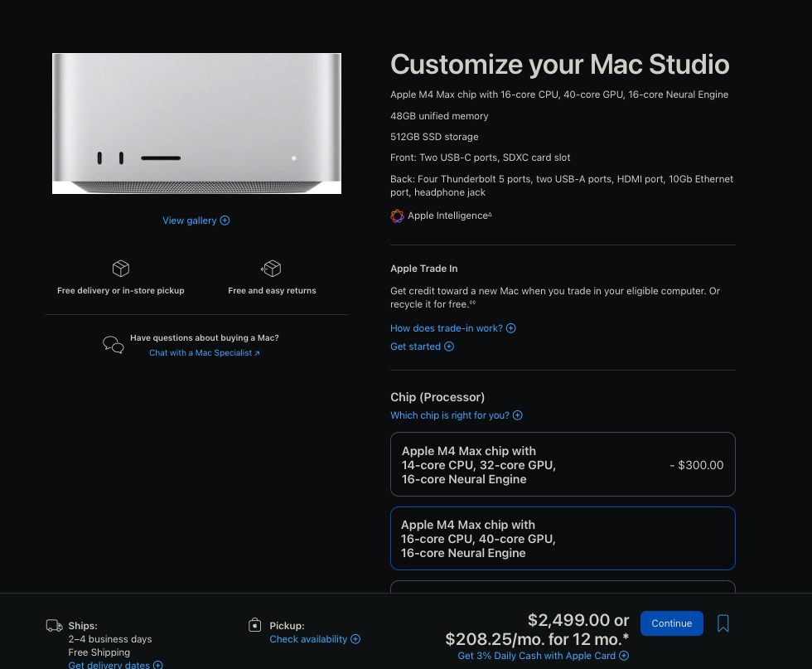812x669 pixels.
Task: Open Get 3% Daily Cash with Apple Card
Action: click(543, 656)
